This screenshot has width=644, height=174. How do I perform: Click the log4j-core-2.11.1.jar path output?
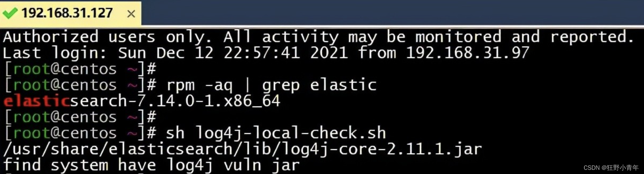[242, 149]
